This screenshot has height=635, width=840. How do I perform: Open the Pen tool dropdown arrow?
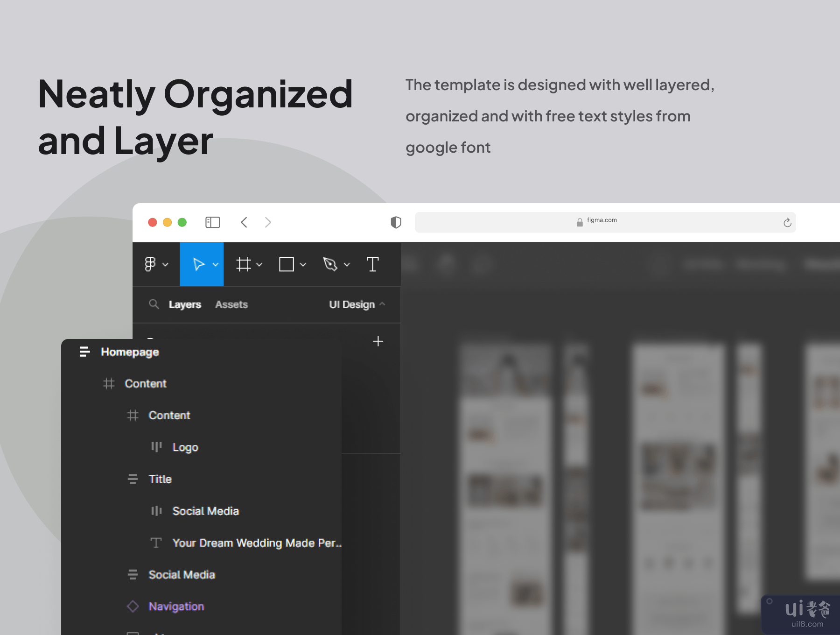pyautogui.click(x=347, y=265)
